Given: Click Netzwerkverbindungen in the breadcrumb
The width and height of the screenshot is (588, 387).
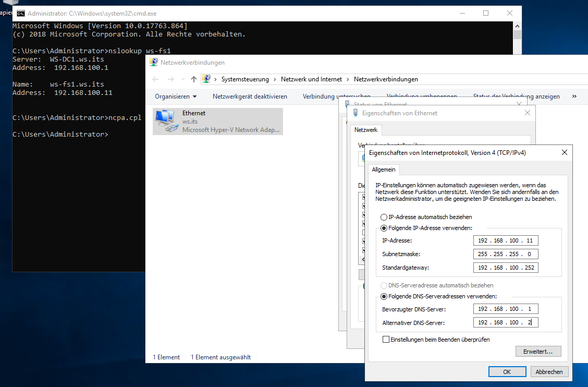Looking at the screenshot, I should [x=386, y=79].
